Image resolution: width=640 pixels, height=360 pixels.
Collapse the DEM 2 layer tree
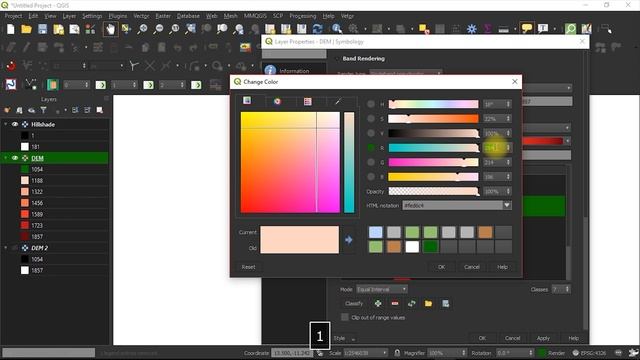click(6, 248)
